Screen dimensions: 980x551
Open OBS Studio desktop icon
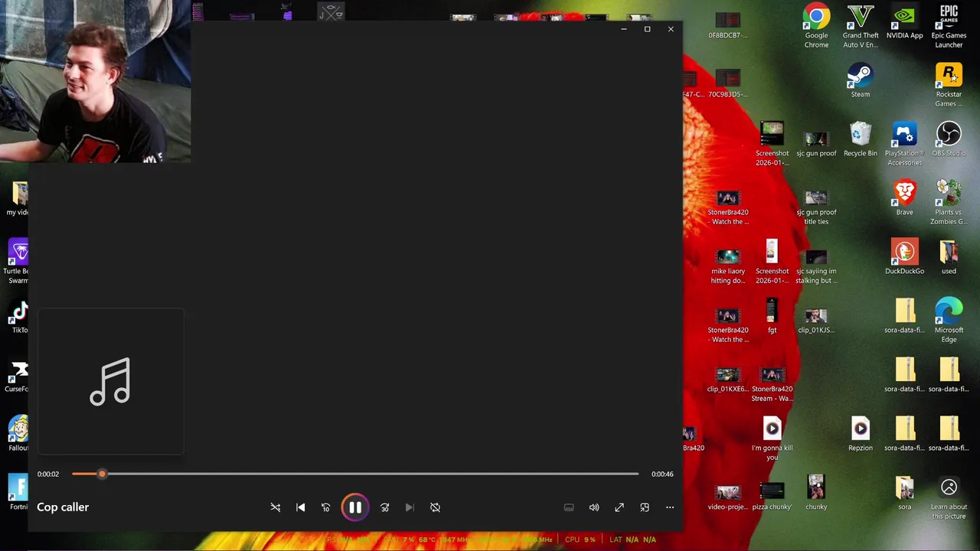tap(949, 140)
